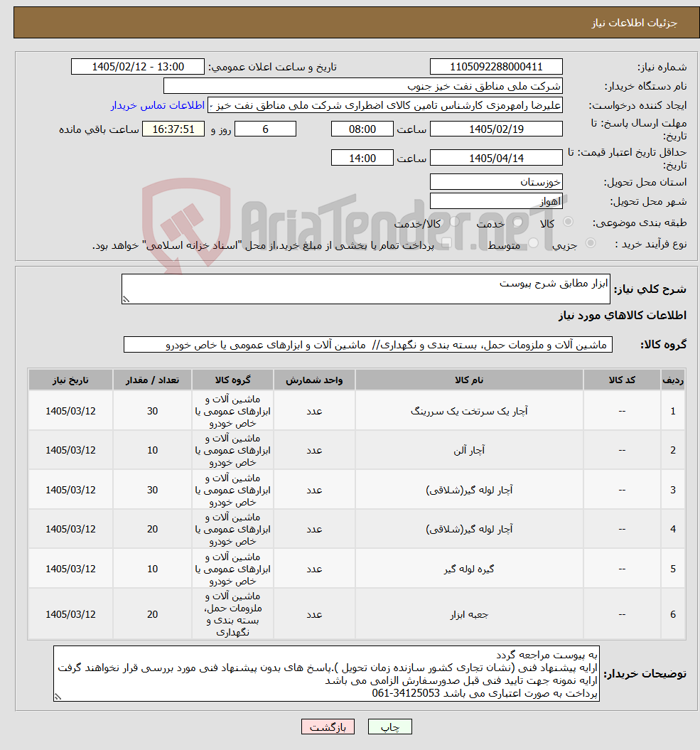The image size is (700, 750).
Task: Click the response deadline date 1405/02/19
Action: [x=496, y=129]
